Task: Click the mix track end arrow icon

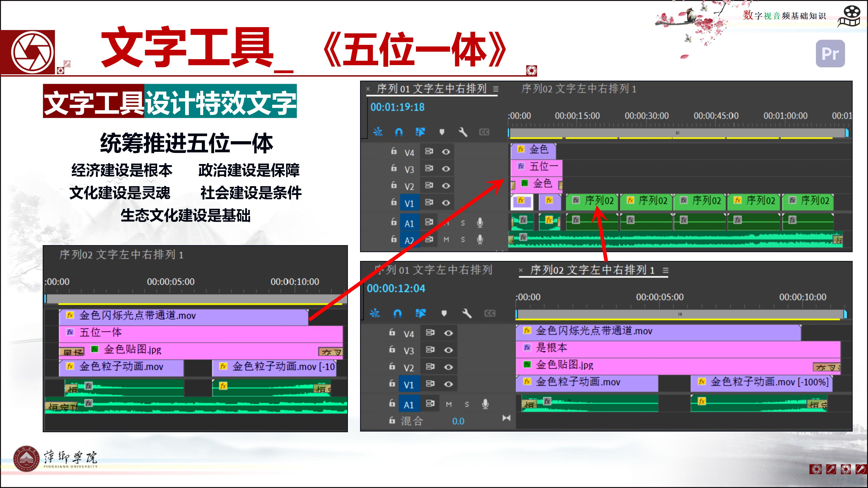Action: (506, 418)
